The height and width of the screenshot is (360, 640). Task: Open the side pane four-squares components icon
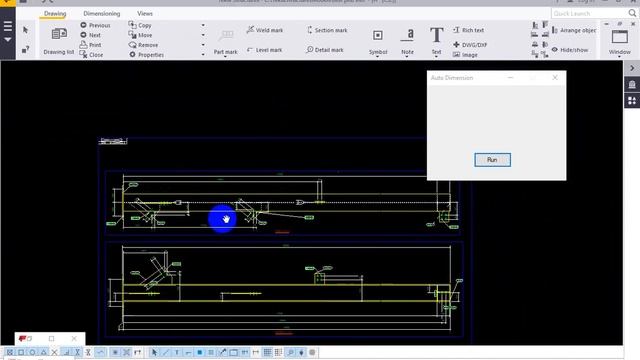[x=632, y=100]
